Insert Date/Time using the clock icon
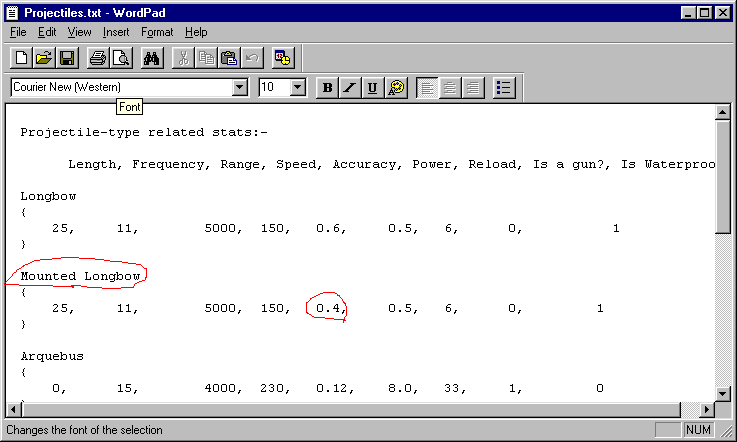This screenshot has width=737, height=442. point(283,58)
